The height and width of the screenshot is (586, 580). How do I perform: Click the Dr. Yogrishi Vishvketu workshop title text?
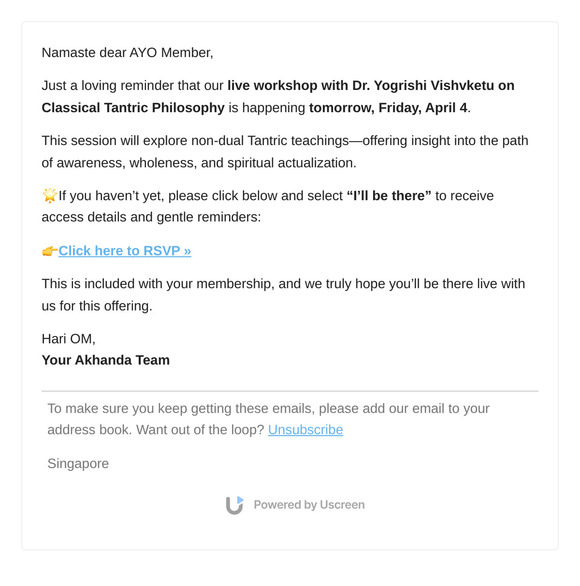coord(371,86)
